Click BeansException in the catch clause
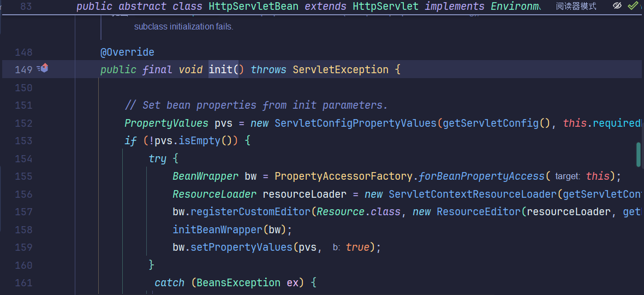 point(238,282)
